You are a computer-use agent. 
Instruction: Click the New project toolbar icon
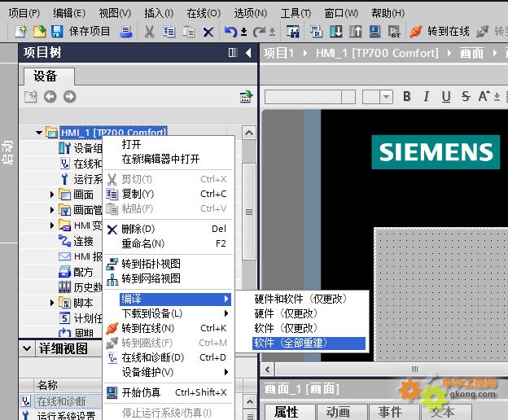click(x=20, y=32)
